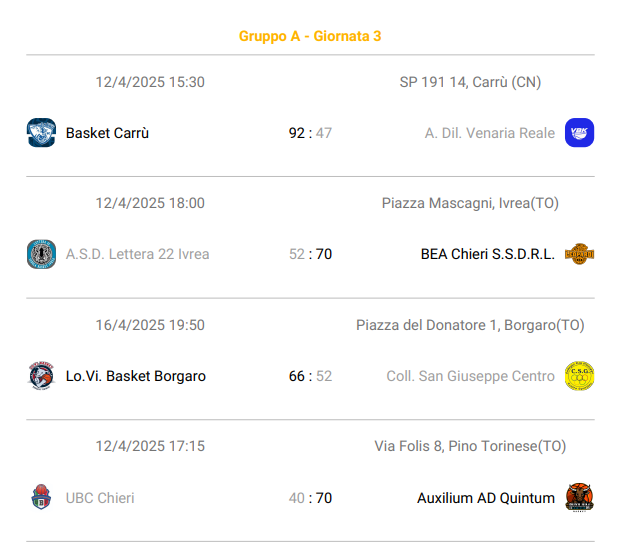Open the A. Dil. Venaria Reale VBK logo
Image resolution: width=626 pixels, height=548 pixels.
tap(579, 133)
